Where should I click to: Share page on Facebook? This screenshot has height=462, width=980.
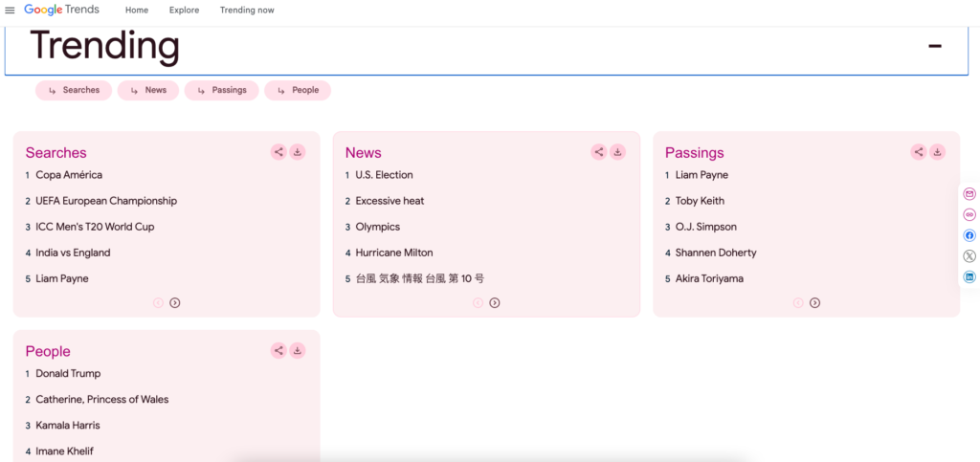pos(969,235)
